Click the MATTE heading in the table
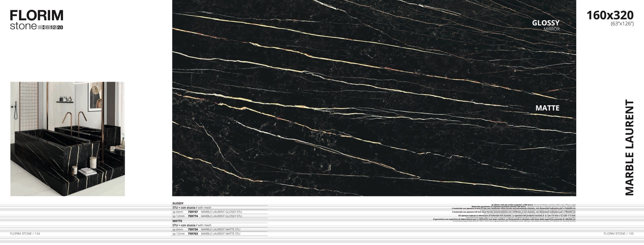 pos(177,221)
